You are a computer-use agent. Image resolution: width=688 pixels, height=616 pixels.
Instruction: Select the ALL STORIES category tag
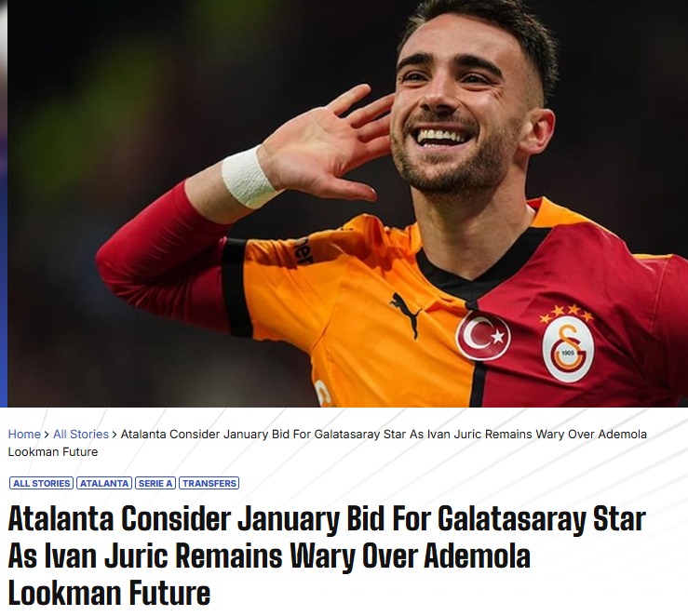point(41,483)
